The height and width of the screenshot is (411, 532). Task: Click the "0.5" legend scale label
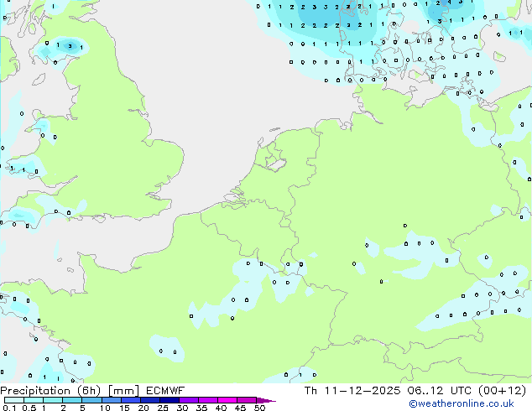(29, 408)
